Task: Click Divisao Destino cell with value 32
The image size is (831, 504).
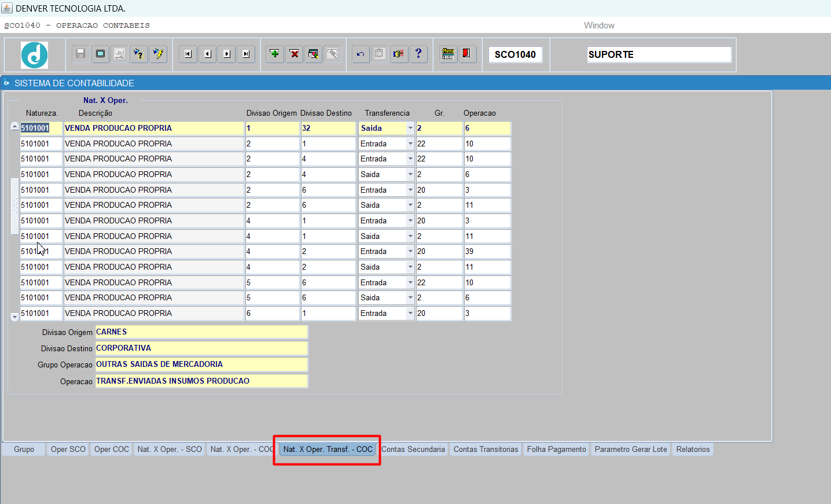Action: click(328, 128)
